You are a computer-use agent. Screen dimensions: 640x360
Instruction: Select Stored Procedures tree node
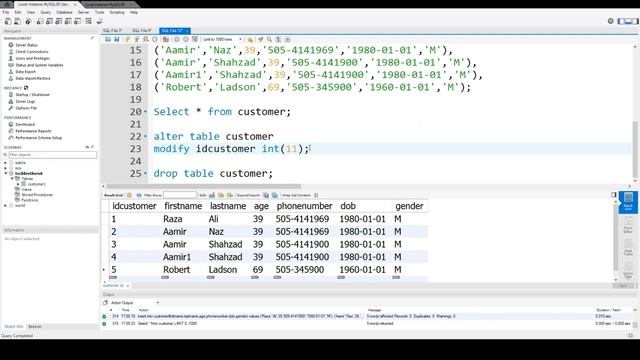pyautogui.click(x=37, y=195)
